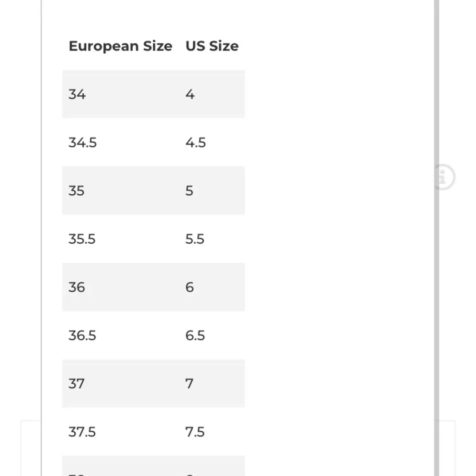Image resolution: width=476 pixels, height=476 pixels.
Task: Select US size 4 cell
Action: coord(190,94)
